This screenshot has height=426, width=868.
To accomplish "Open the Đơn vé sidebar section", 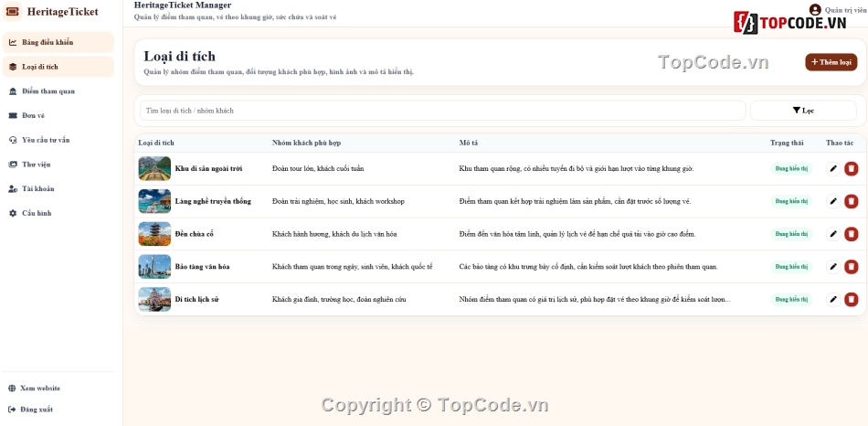I will (x=58, y=115).
